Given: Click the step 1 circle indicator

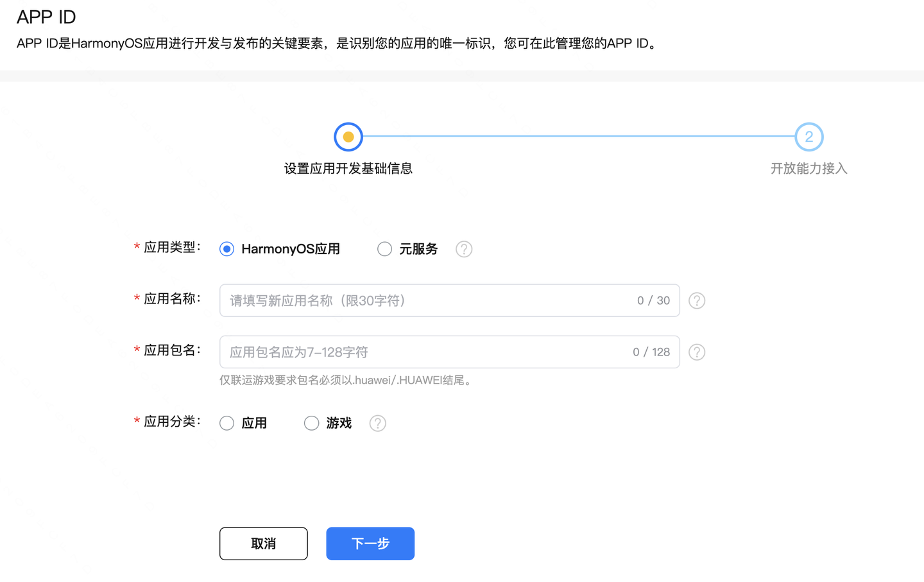Looking at the screenshot, I should (348, 137).
